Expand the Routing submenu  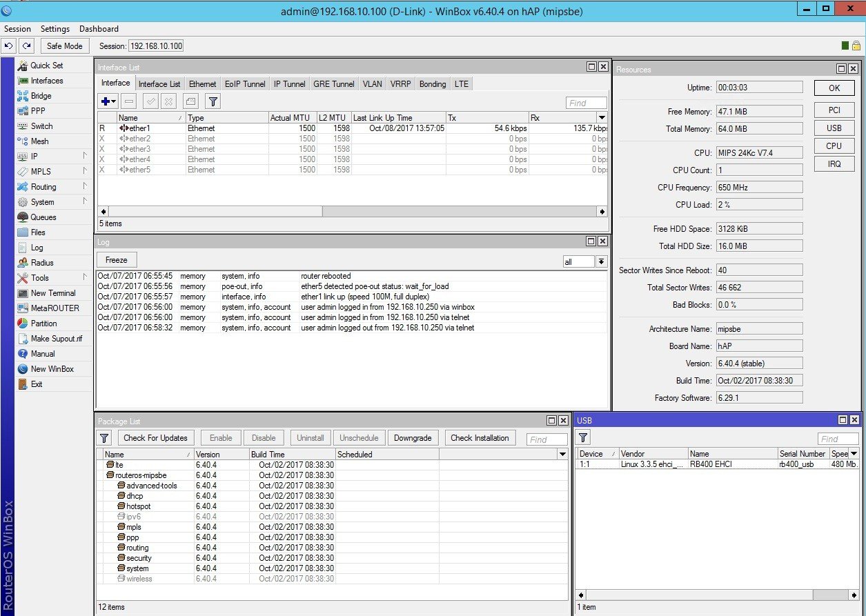pos(85,187)
